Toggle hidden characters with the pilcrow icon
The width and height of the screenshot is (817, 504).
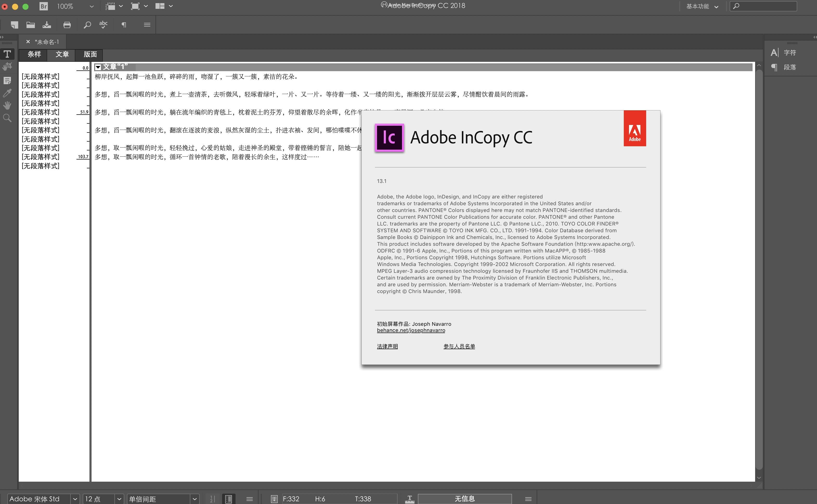tap(124, 25)
